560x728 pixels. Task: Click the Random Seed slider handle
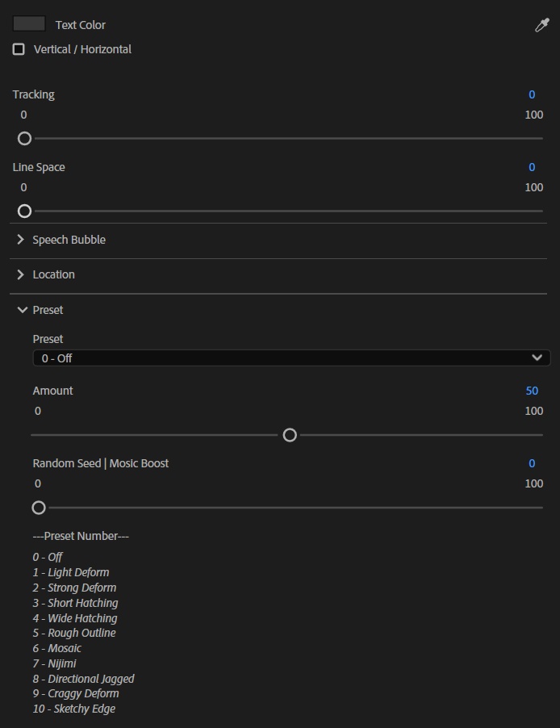tap(39, 508)
